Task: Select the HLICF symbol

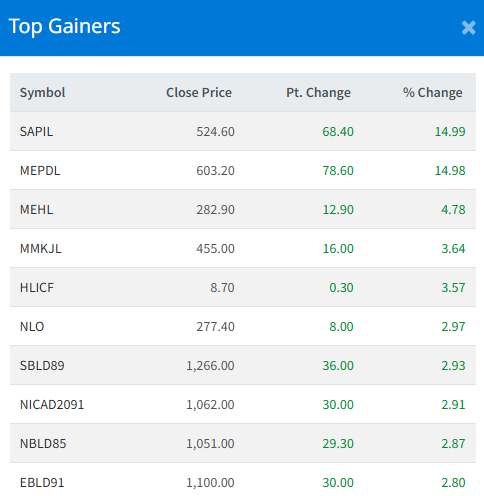Action: tap(37, 288)
